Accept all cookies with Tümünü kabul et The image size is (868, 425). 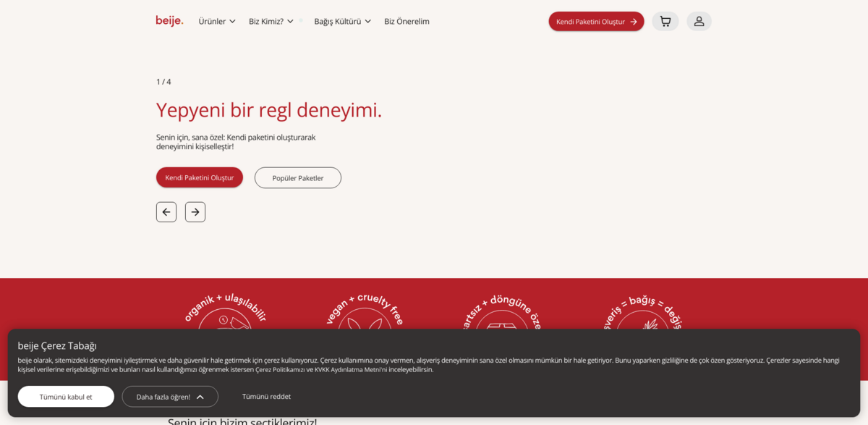tap(66, 397)
